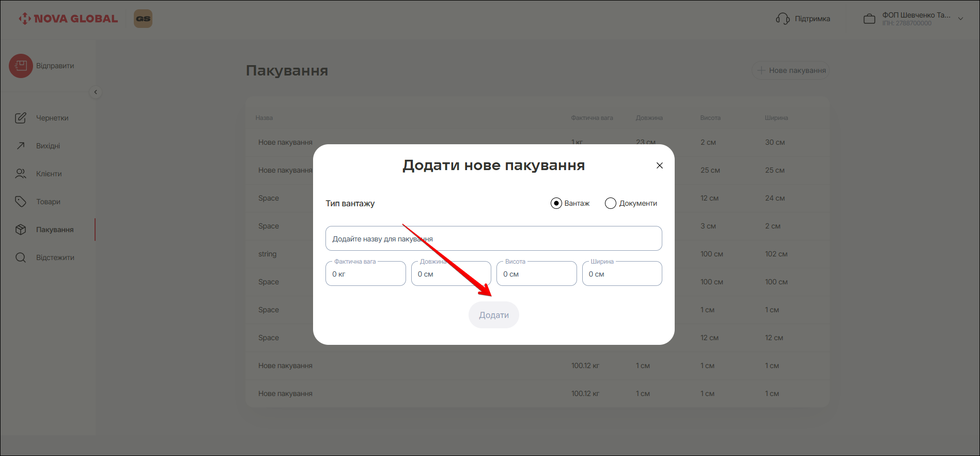Click the Nova Global logo
This screenshot has height=456, width=980.
click(68, 19)
